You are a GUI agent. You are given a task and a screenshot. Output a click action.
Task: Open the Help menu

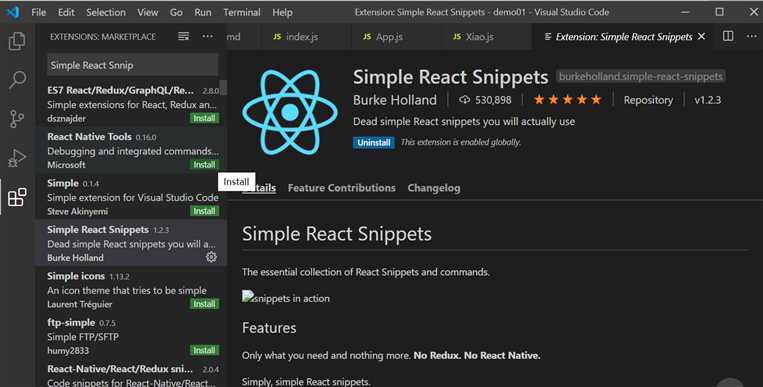point(282,12)
